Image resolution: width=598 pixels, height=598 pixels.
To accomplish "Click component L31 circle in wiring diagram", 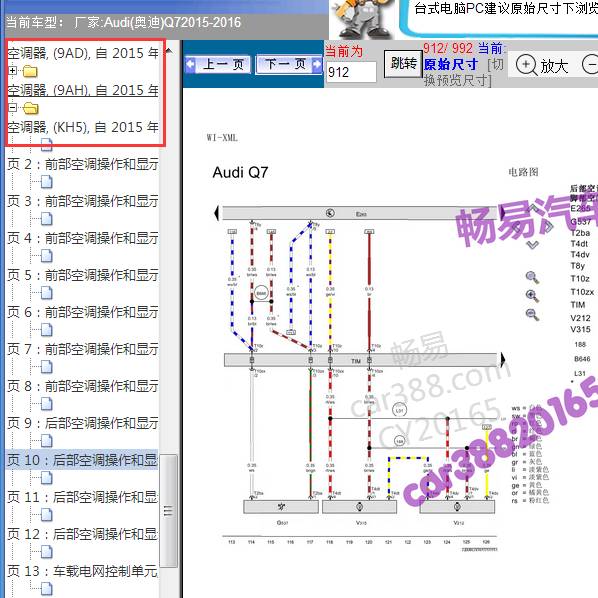I will [399, 410].
